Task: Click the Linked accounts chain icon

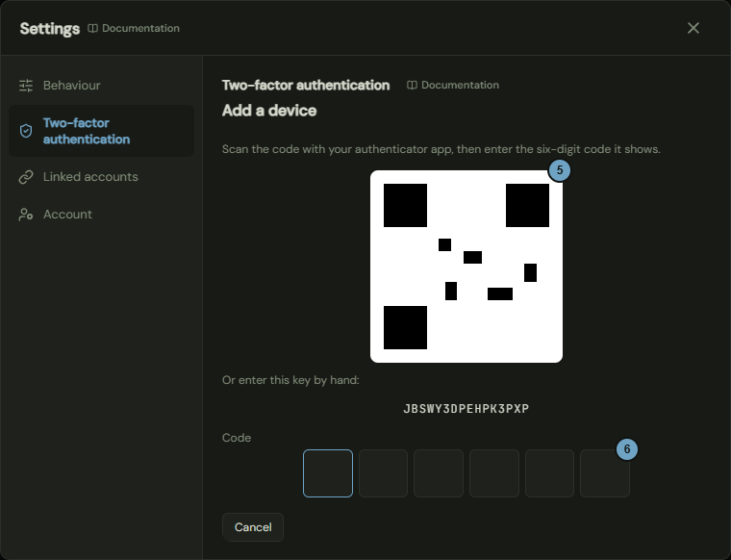Action: pyautogui.click(x=26, y=177)
